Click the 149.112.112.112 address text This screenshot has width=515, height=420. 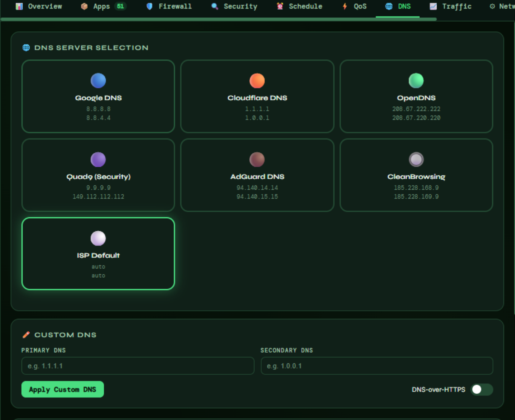(x=98, y=196)
